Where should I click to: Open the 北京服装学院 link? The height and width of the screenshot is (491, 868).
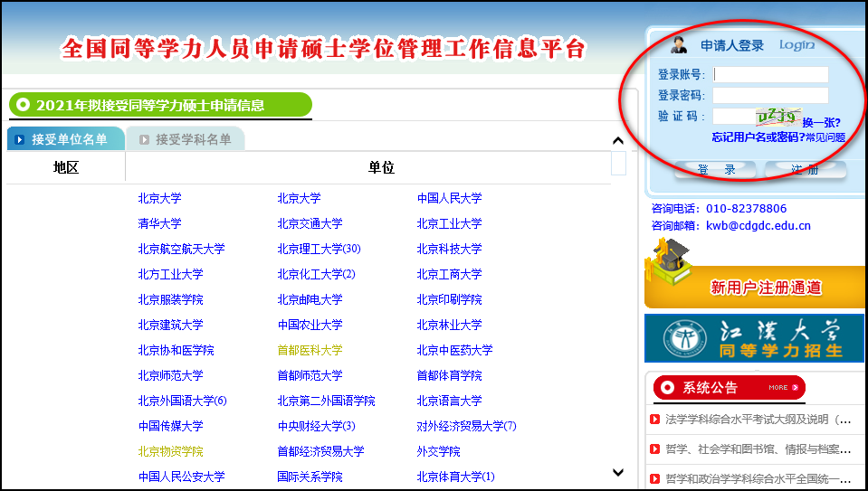click(170, 299)
